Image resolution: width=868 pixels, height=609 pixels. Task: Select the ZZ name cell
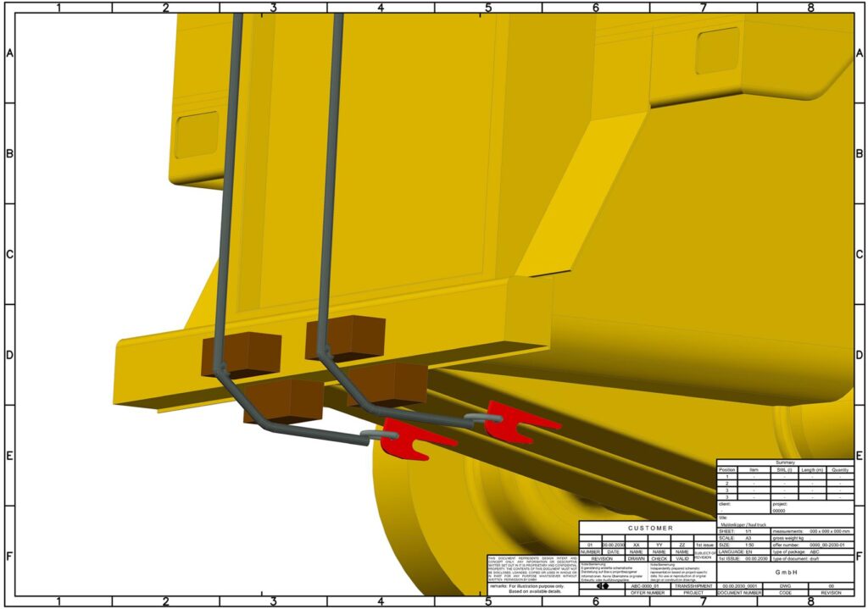(x=682, y=545)
